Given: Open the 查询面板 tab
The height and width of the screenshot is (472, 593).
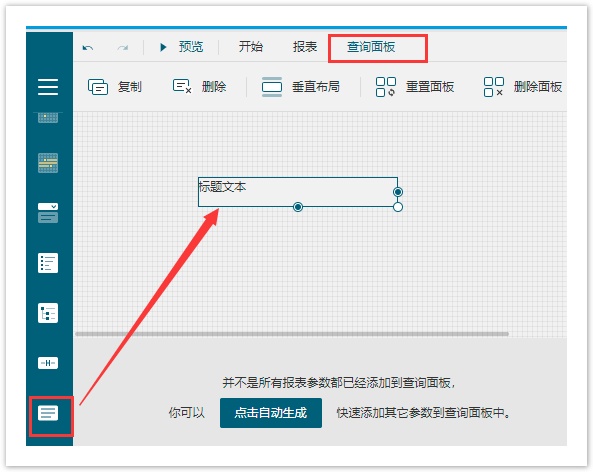Looking at the screenshot, I should [x=371, y=47].
